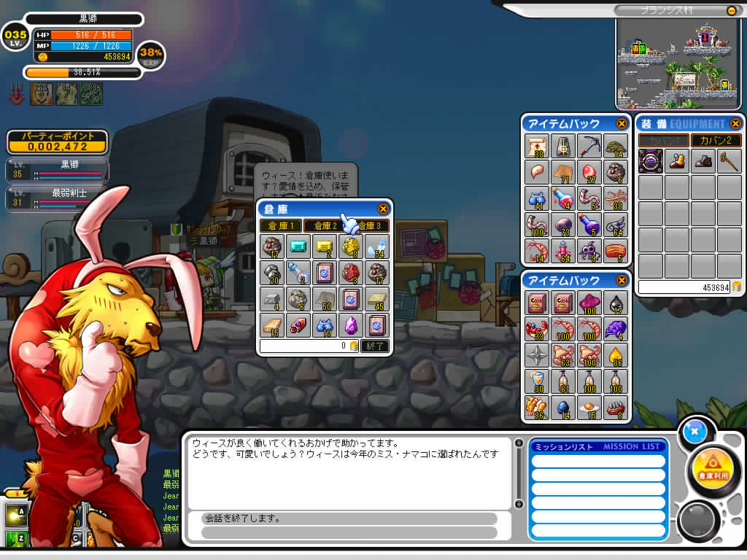
Task: Select the red balloon item with count 27
Action: [x=589, y=172]
